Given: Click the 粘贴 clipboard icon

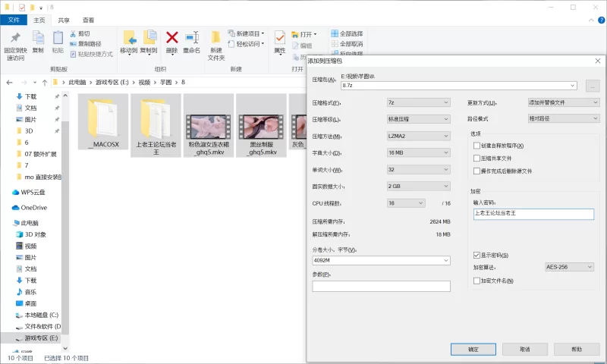Looking at the screenshot, I should coord(58,37).
